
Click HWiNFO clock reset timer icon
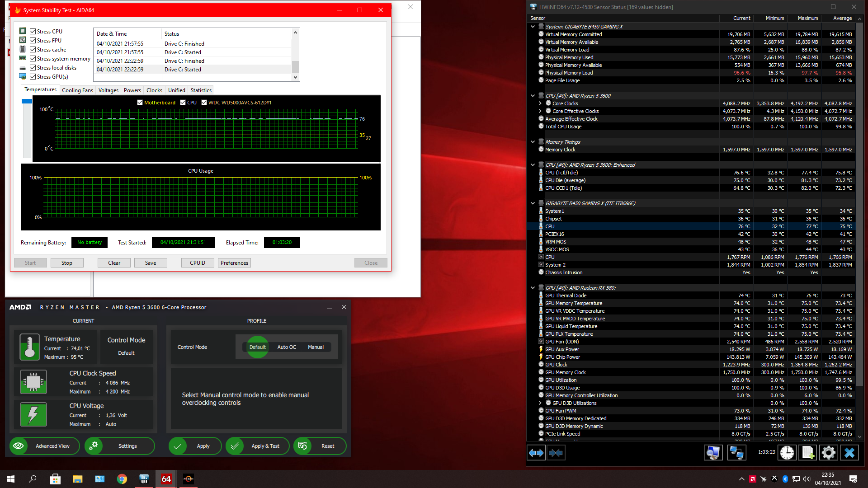tap(787, 453)
